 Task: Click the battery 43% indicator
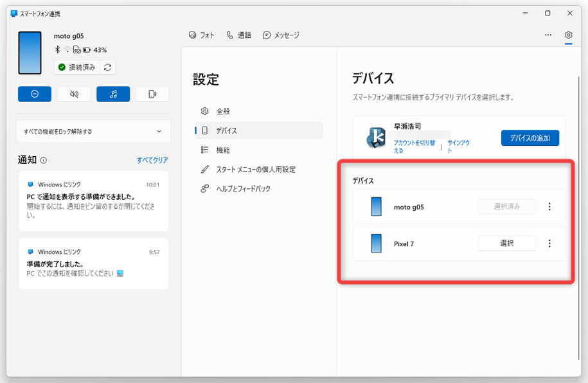(x=95, y=50)
